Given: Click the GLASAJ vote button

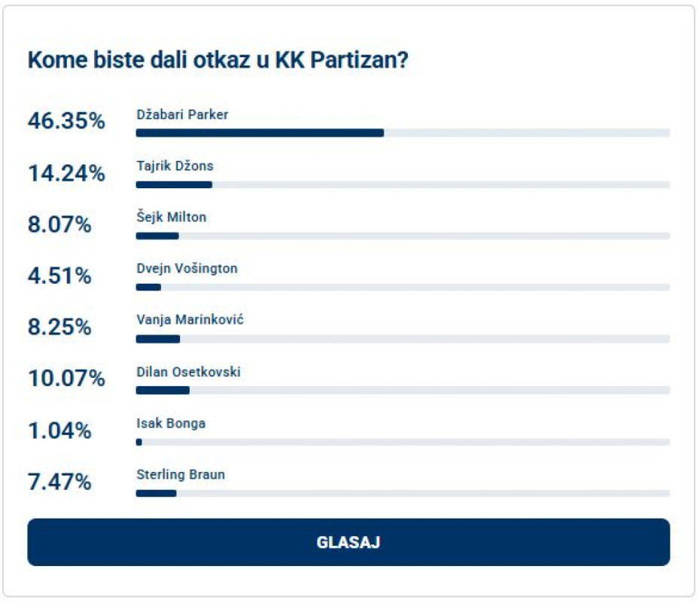Looking at the screenshot, I should click(348, 542).
